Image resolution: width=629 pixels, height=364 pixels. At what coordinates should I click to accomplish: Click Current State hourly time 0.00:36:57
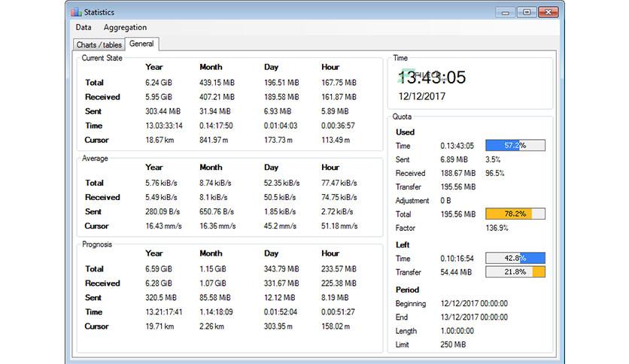(338, 126)
